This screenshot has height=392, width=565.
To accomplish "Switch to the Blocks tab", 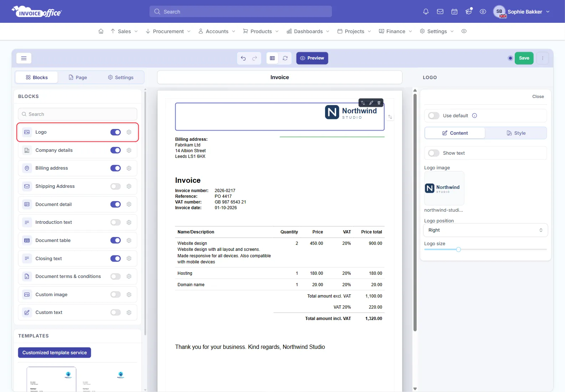I will coord(37,77).
